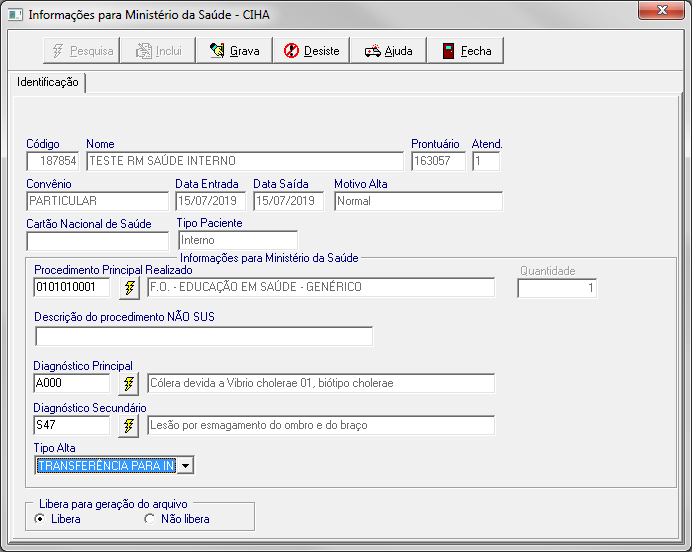This screenshot has height=552, width=692.
Task: Click the Cartão Nacional de Saúde field
Action: click(98, 241)
